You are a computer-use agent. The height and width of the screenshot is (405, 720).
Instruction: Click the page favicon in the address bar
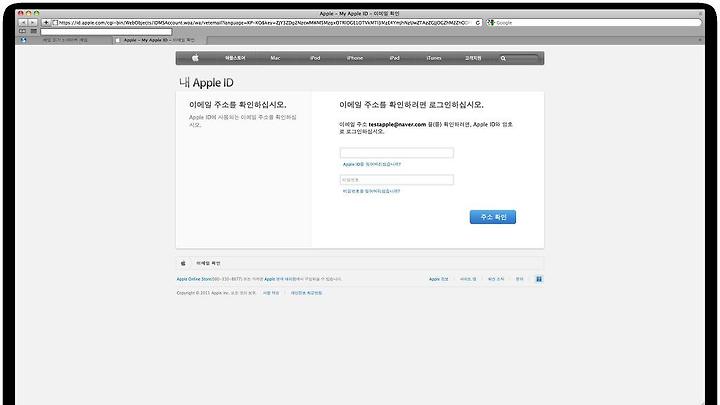coord(55,22)
